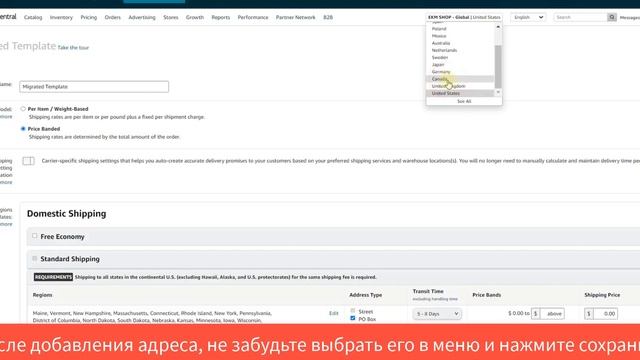Click the marketplace list scroll-up arrow
640x360 pixels.
point(498,27)
